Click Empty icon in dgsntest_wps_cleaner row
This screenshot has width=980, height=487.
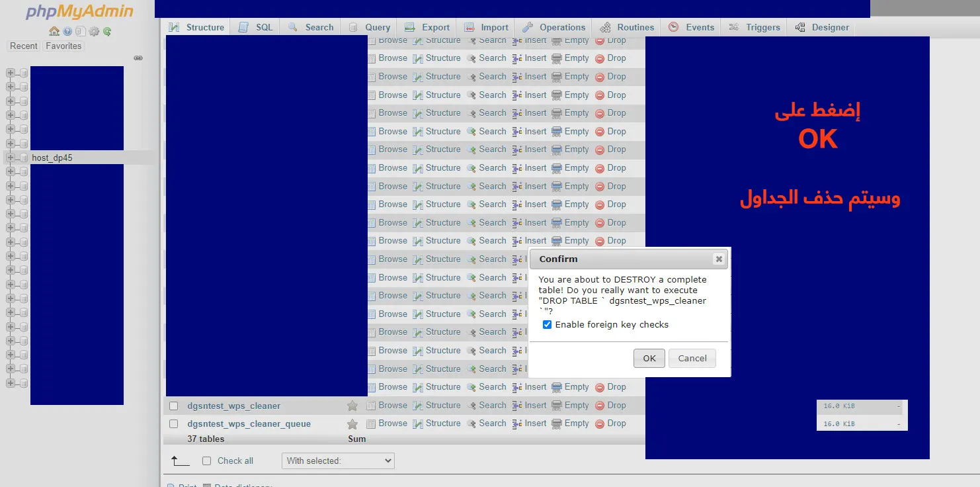[557, 406]
